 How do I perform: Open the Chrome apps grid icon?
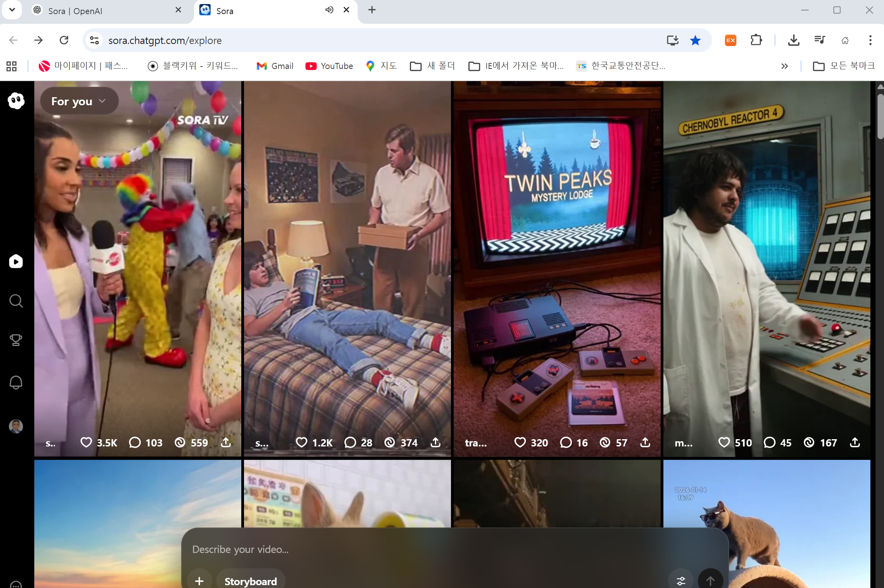12,66
